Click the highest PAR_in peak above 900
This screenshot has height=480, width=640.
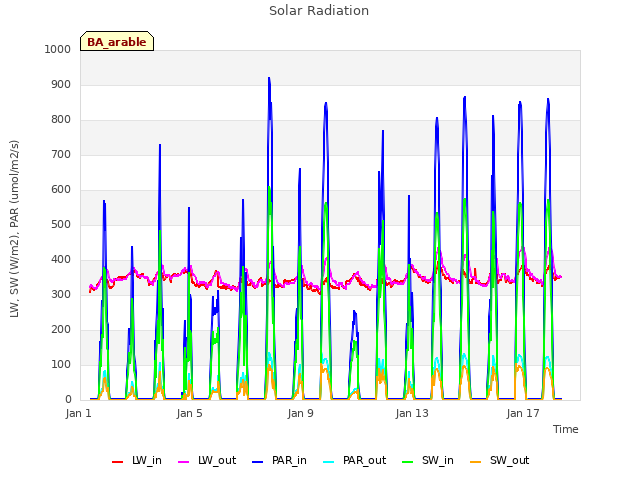269,78
